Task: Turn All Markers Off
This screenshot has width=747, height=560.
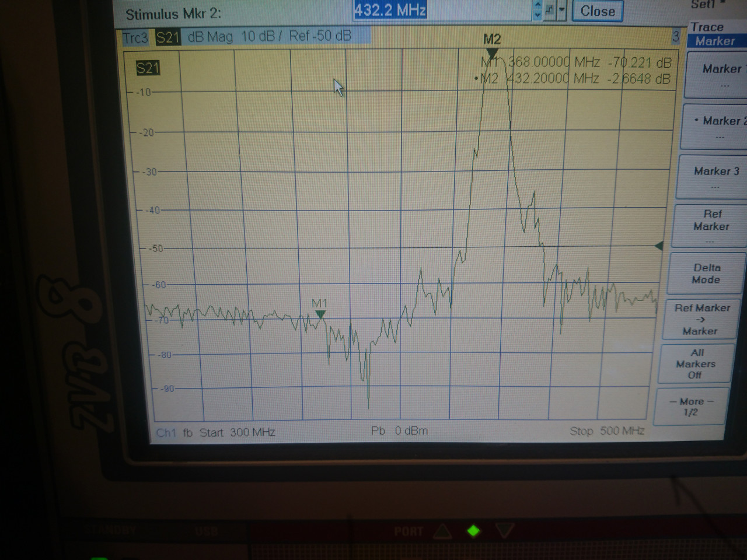Action: click(x=695, y=364)
